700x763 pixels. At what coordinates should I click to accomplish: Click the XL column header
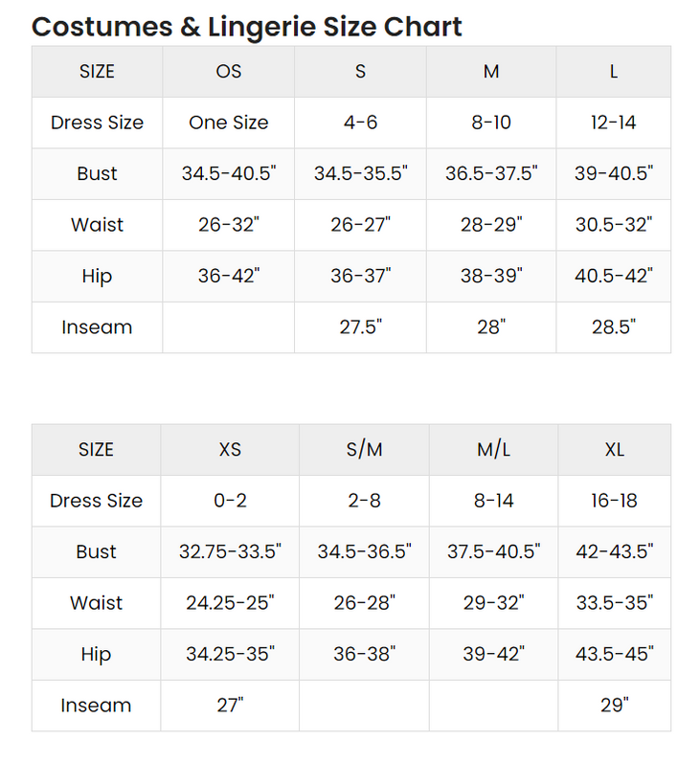click(x=615, y=450)
